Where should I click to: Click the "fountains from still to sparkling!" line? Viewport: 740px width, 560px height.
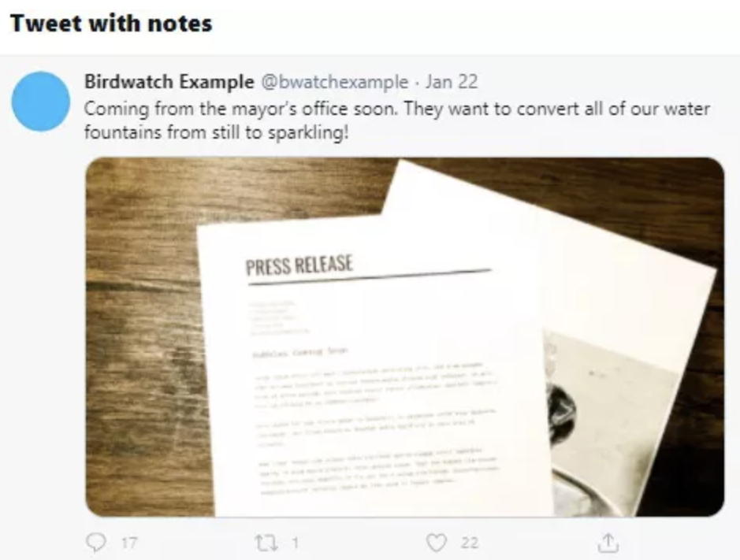click(x=216, y=132)
